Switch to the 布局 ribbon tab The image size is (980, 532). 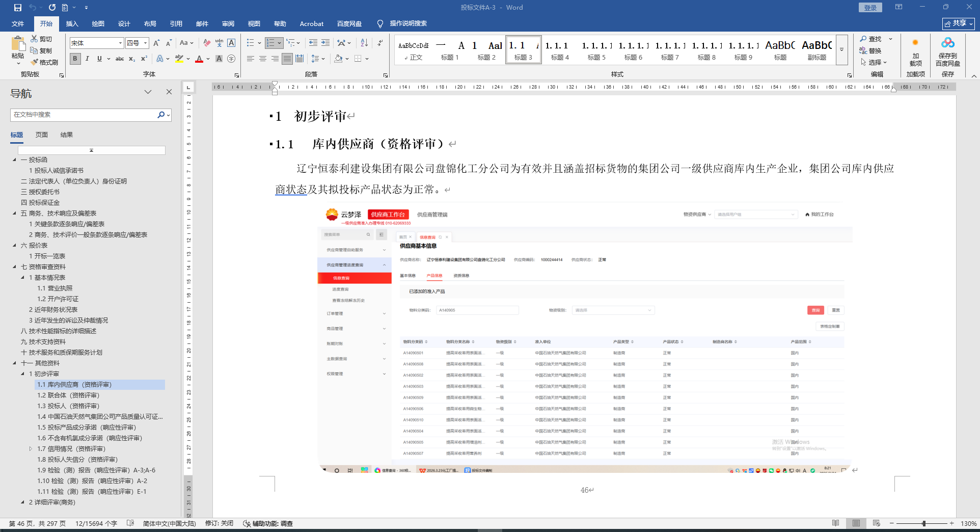[150, 24]
